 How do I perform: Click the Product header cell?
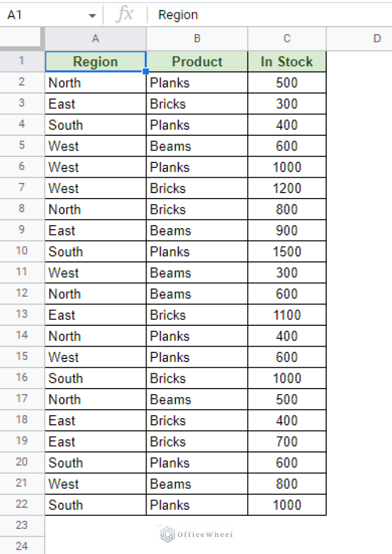point(197,62)
